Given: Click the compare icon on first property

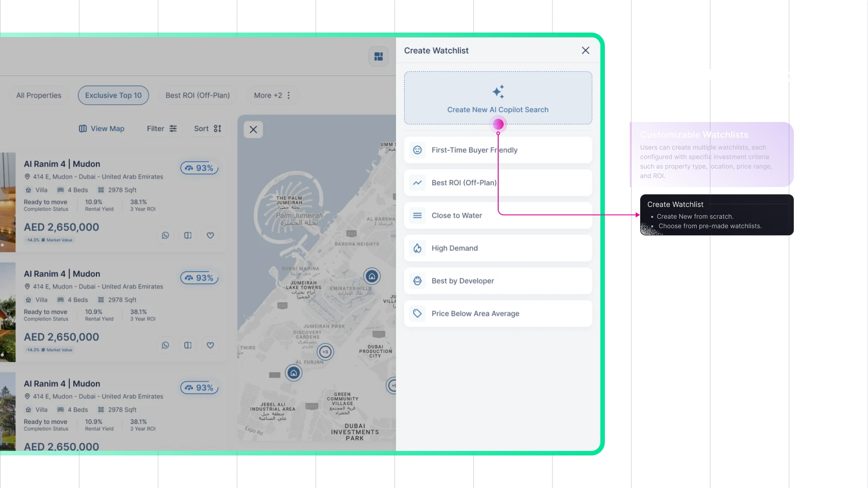Looking at the screenshot, I should pyautogui.click(x=188, y=235).
